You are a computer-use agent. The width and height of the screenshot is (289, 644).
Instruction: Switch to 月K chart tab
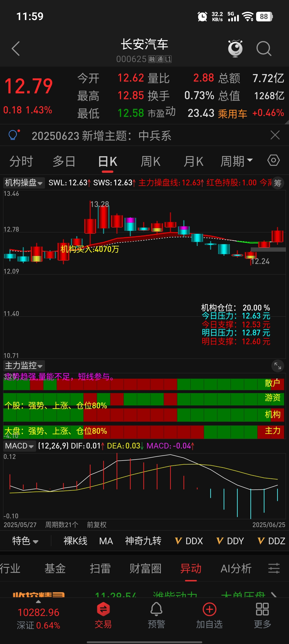point(193,161)
